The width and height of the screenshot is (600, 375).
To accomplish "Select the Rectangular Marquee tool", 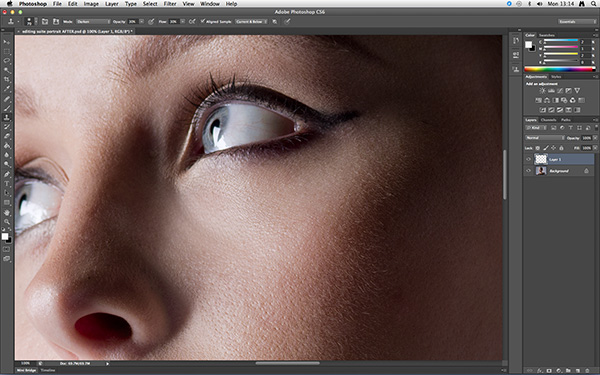I will click(7, 51).
